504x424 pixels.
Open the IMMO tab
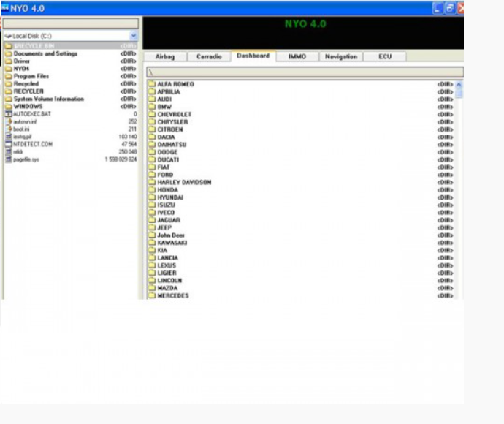coord(297,56)
